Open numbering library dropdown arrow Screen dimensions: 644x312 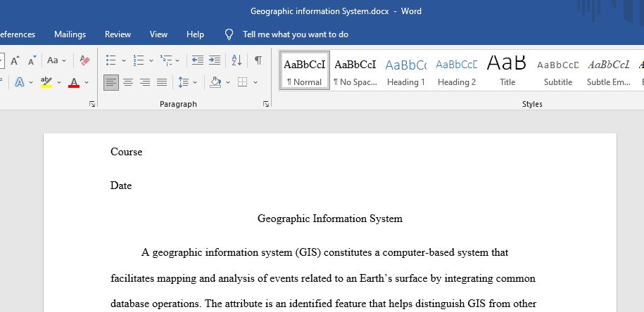[151, 60]
